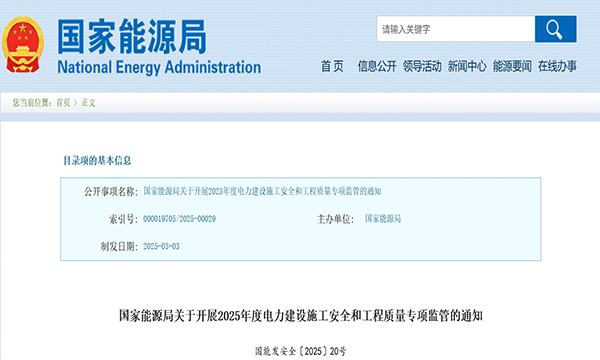The width and height of the screenshot is (600, 360).
Task: Click the 首页 breadcrumb link
Action: pos(63,103)
